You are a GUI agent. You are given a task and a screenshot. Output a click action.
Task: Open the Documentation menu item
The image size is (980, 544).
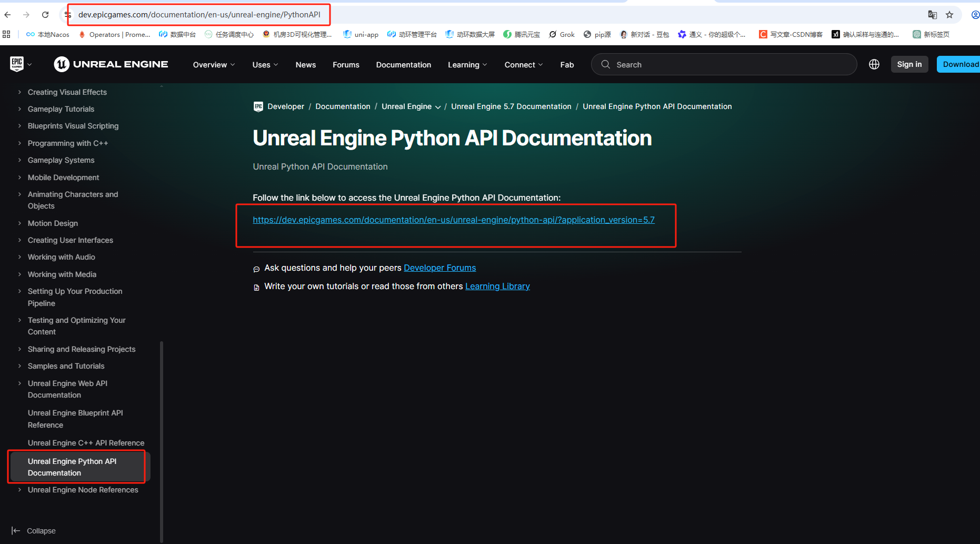[x=404, y=65]
